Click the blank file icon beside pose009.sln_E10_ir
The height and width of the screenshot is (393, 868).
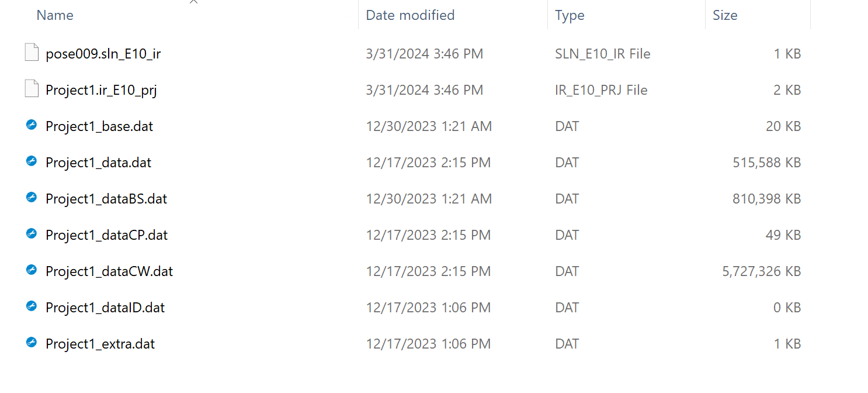pos(32,52)
